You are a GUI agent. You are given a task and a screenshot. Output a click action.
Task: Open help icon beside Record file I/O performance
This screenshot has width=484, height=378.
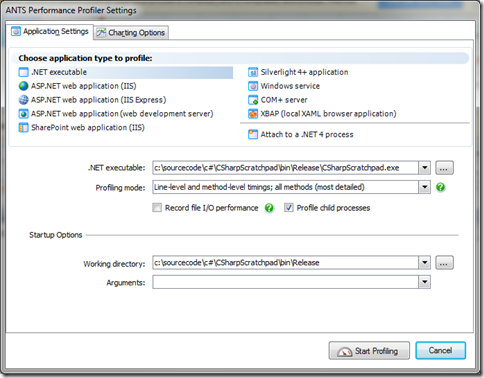click(269, 208)
